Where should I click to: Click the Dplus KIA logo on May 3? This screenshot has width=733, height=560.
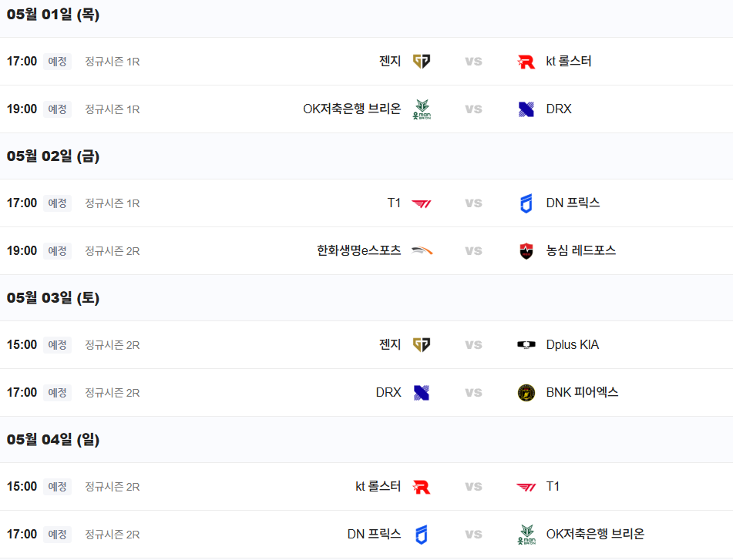click(x=526, y=344)
